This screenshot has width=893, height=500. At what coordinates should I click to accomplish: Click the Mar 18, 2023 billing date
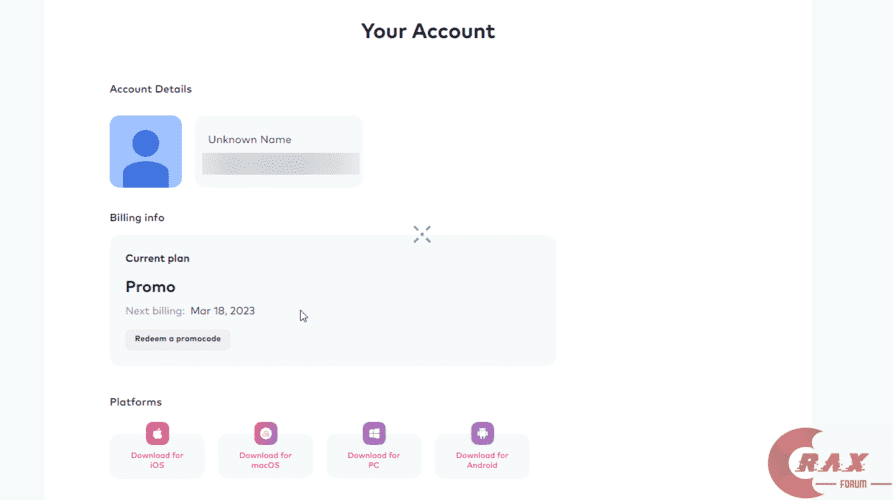click(x=222, y=311)
